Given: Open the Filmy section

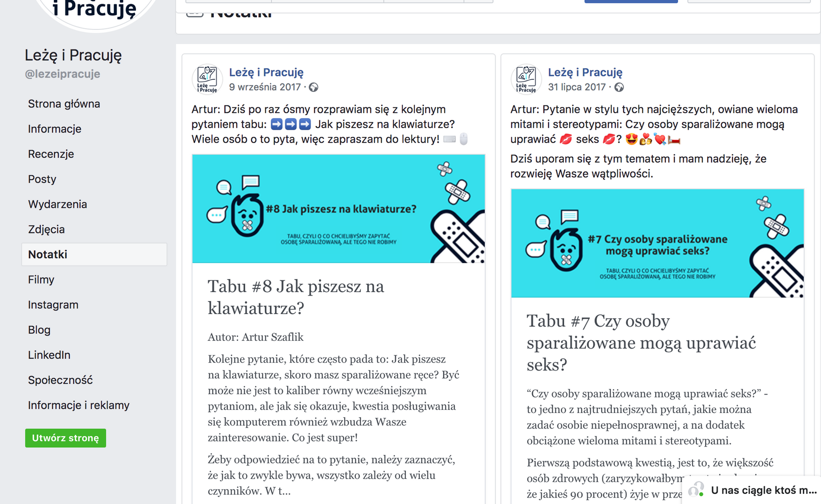Looking at the screenshot, I should click(x=41, y=280).
